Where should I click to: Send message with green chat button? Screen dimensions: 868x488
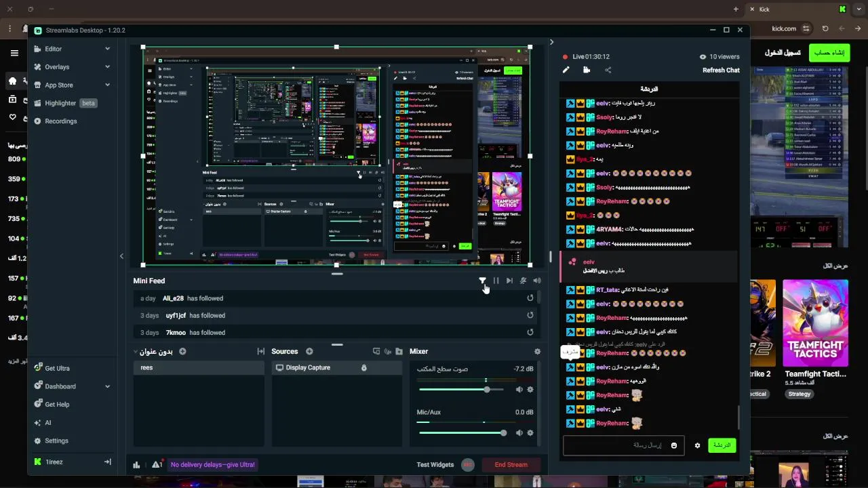(x=722, y=445)
